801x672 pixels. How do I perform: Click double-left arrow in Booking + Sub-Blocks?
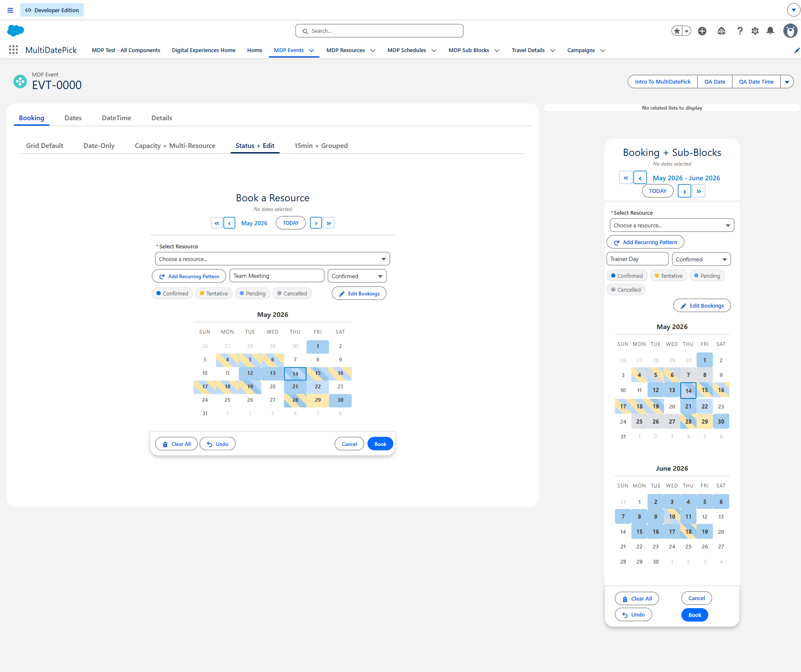click(626, 178)
